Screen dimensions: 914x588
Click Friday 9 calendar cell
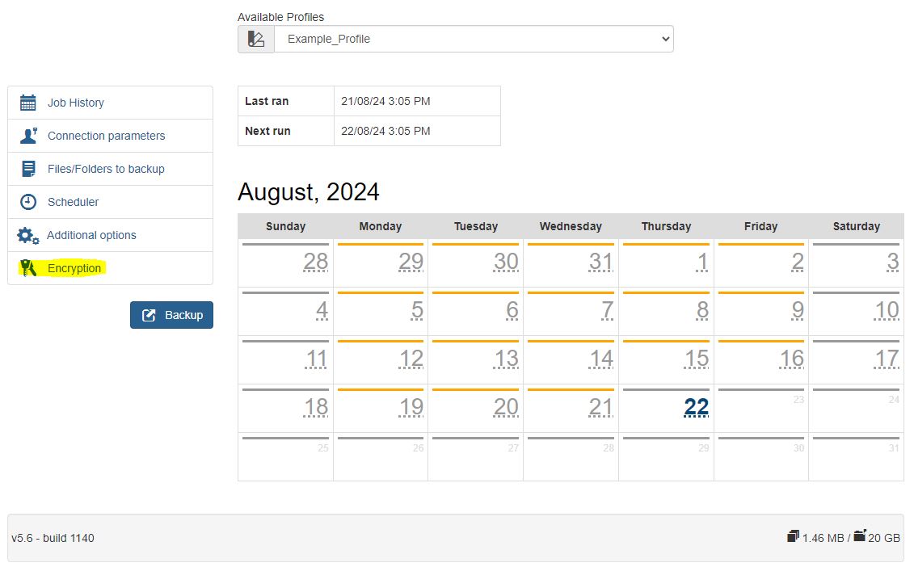coord(797,311)
